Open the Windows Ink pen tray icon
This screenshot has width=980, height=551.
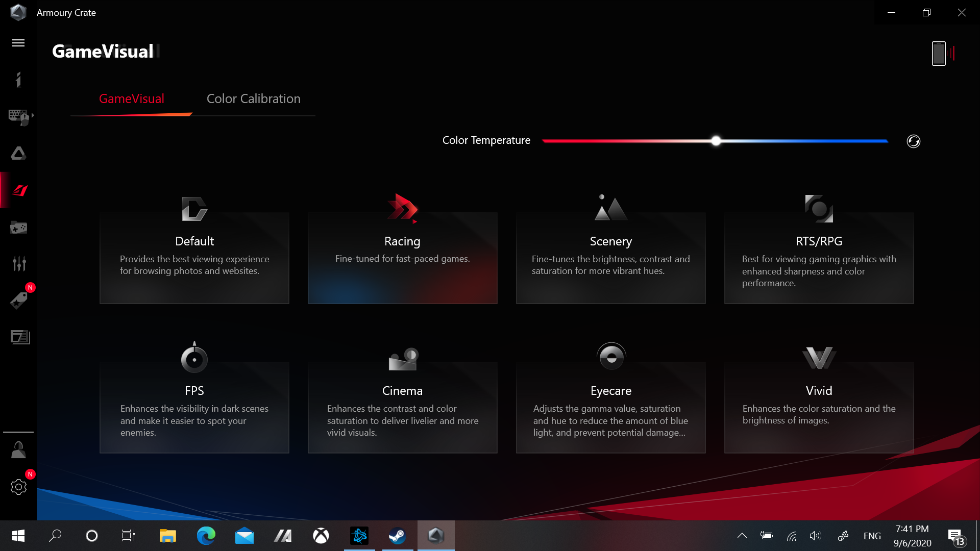click(843, 536)
